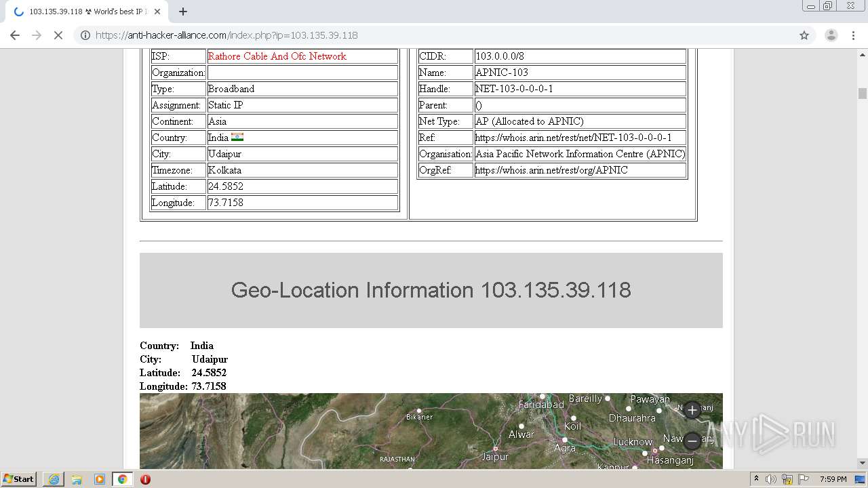Click the taskbar clock 7:59 PM
The width and height of the screenshot is (868, 488).
[833, 479]
